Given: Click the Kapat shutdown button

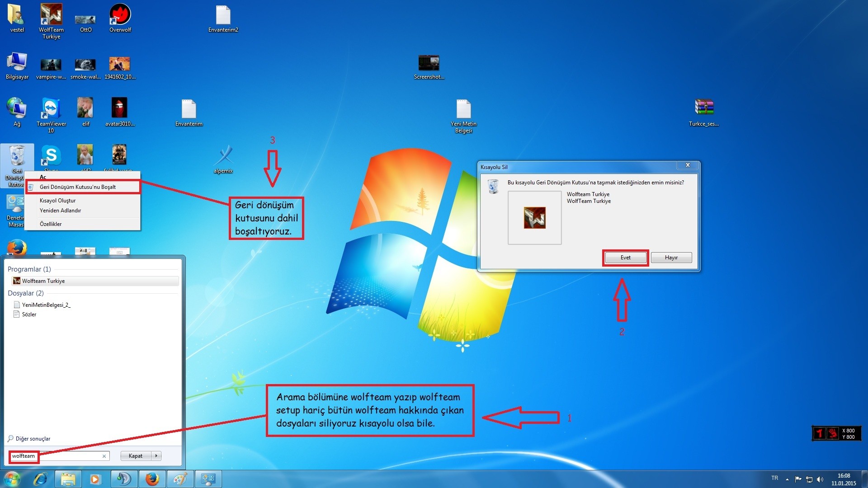Looking at the screenshot, I should [x=136, y=456].
